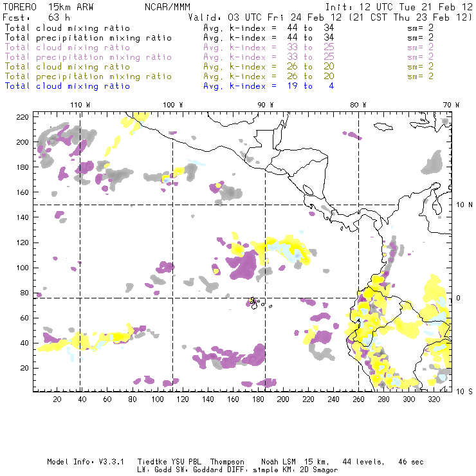Click the 10 S latitude label
This screenshot has height=476, width=476.
464,392
